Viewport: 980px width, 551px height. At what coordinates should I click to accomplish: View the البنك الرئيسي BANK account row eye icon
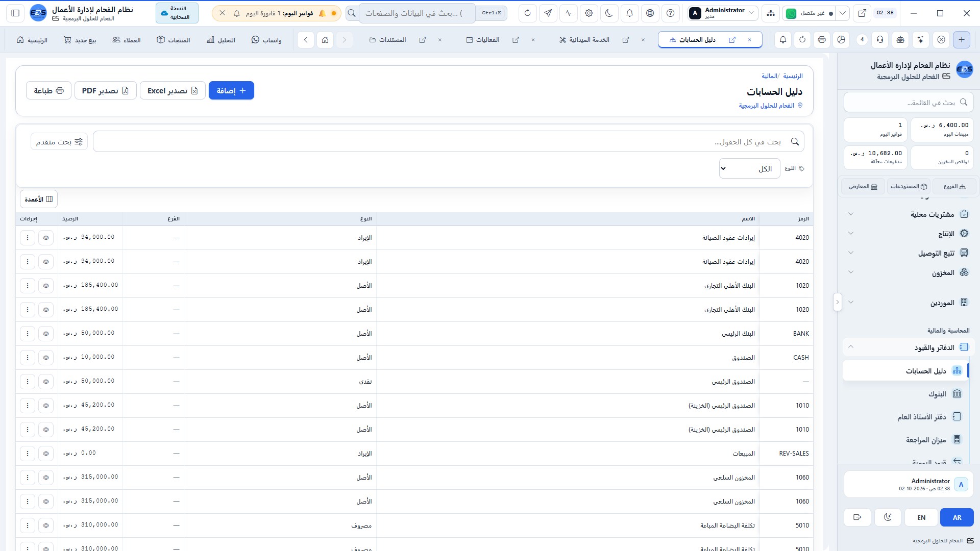(x=46, y=334)
